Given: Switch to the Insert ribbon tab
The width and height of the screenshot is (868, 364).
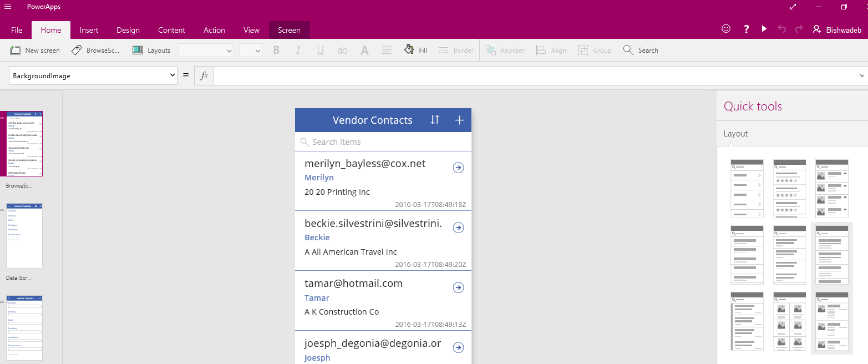Looking at the screenshot, I should pyautogui.click(x=89, y=30).
